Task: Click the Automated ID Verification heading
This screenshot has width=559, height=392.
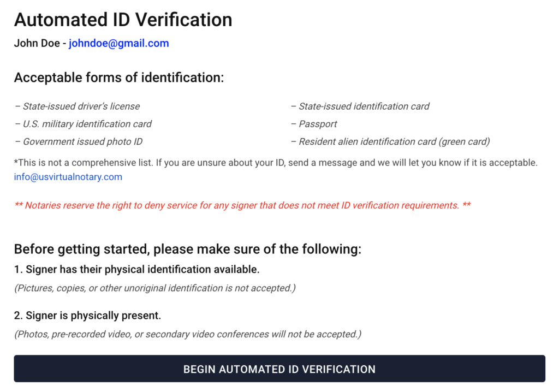Action: point(123,20)
